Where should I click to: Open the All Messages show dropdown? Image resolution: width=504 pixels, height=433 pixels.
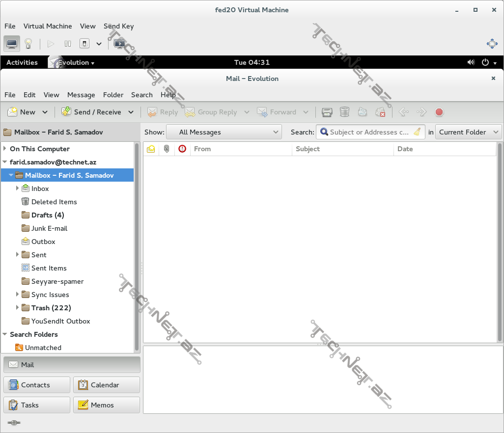[224, 132]
